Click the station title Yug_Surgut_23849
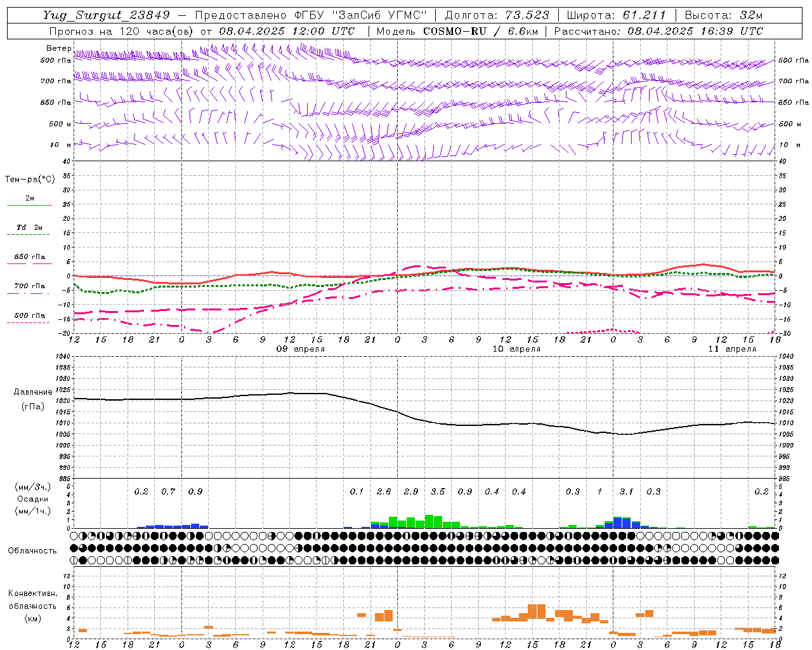Image resolution: width=812 pixels, height=650 pixels. 107,15
